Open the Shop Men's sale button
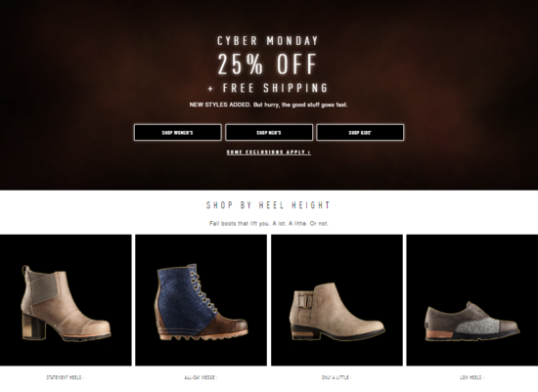Image resolution: width=538 pixels, height=392 pixels. 269,132
